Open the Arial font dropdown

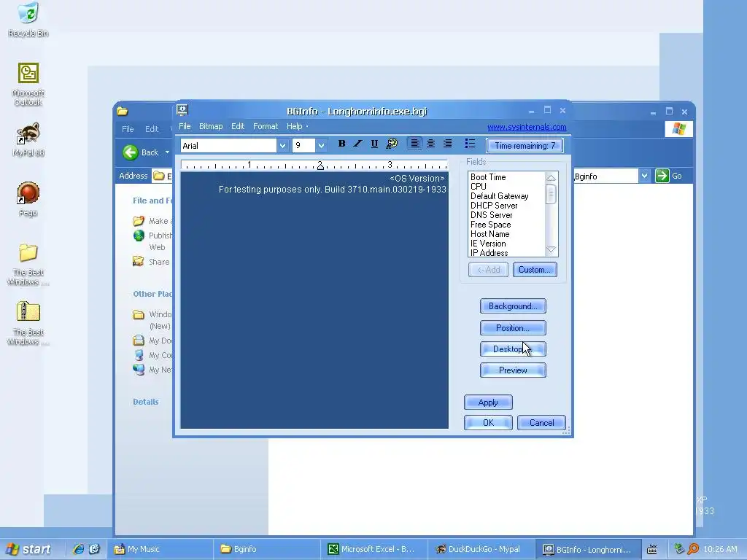point(282,146)
